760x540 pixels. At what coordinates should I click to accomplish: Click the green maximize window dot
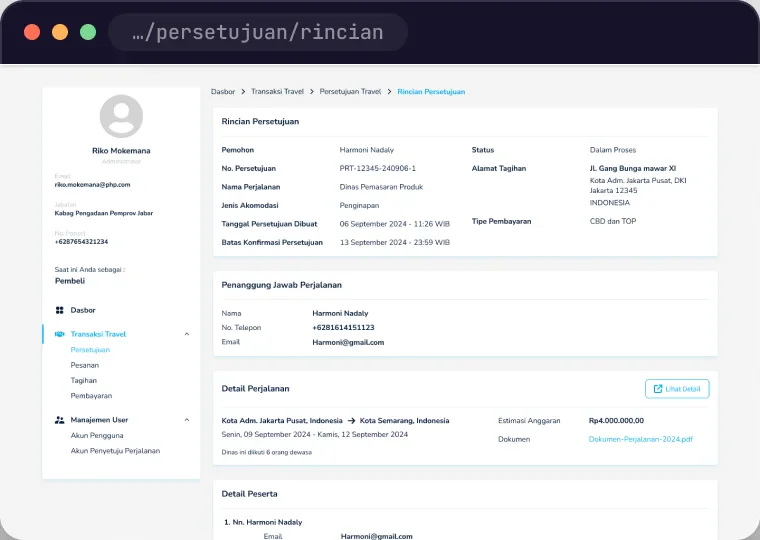pos(88,32)
